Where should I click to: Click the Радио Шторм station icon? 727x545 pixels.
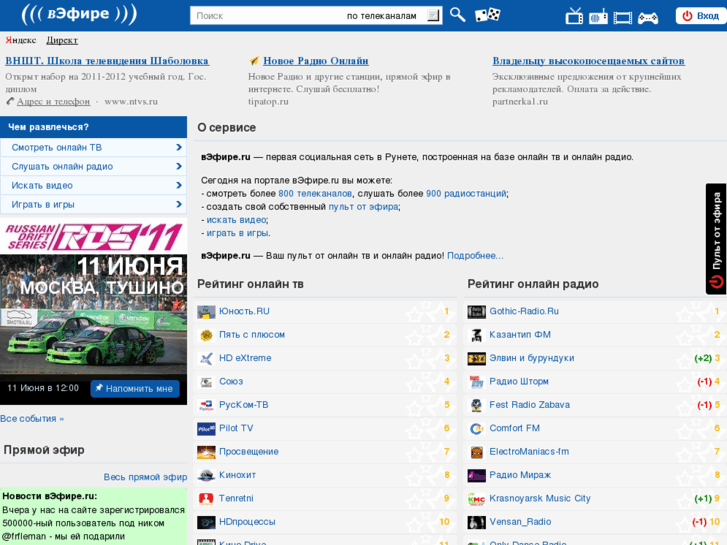[477, 382]
